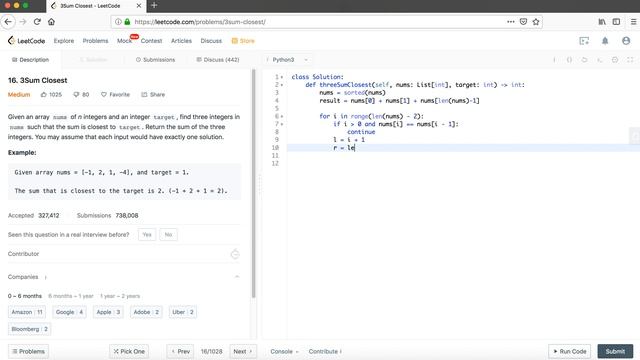Image resolution: width=640 pixels, height=360 pixels.
Task: Click the editor info icon
Action: 554,60
